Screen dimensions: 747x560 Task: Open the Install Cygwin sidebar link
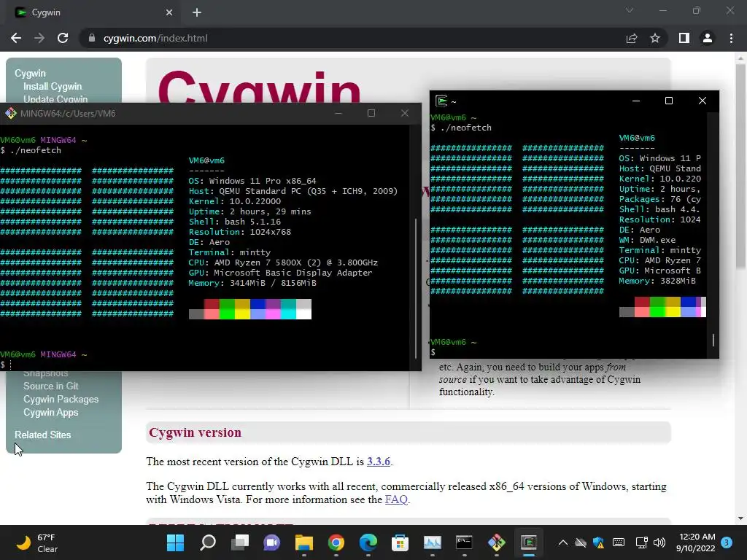pyautogui.click(x=53, y=86)
